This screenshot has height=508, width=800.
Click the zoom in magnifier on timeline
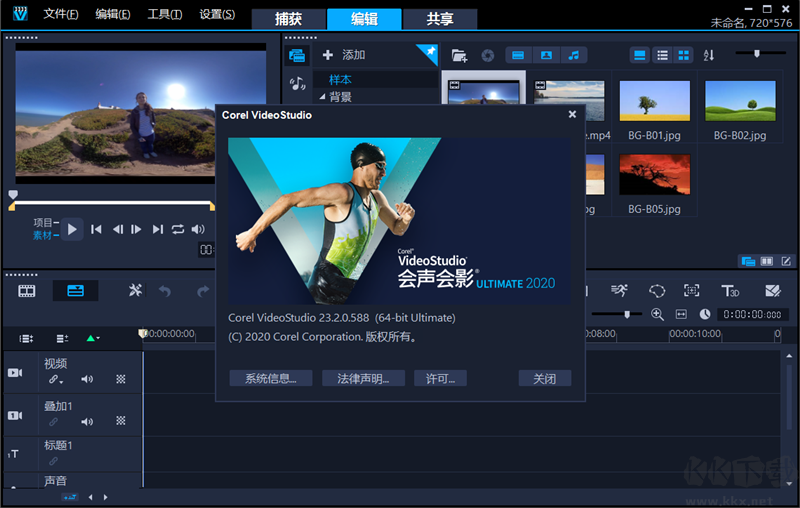[657, 314]
